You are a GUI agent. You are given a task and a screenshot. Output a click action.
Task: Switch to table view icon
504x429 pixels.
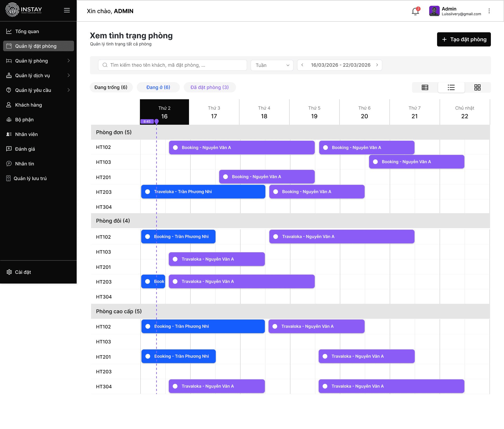point(425,87)
